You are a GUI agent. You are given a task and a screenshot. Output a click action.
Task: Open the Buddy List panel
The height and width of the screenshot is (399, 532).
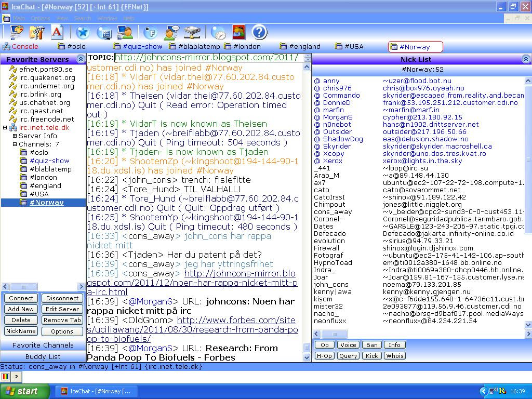pos(43,356)
